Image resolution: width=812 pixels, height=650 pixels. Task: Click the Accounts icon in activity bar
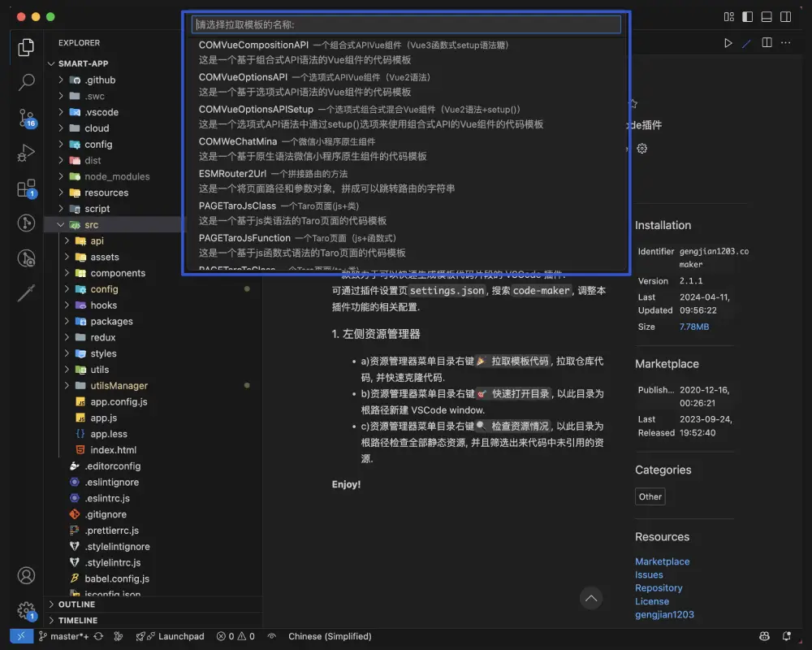pyautogui.click(x=27, y=575)
